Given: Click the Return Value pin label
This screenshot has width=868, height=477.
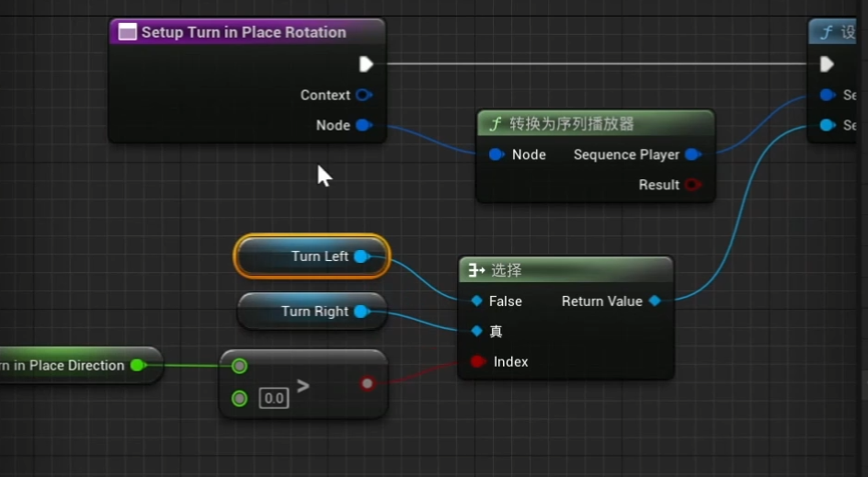Looking at the screenshot, I should click(x=602, y=301).
